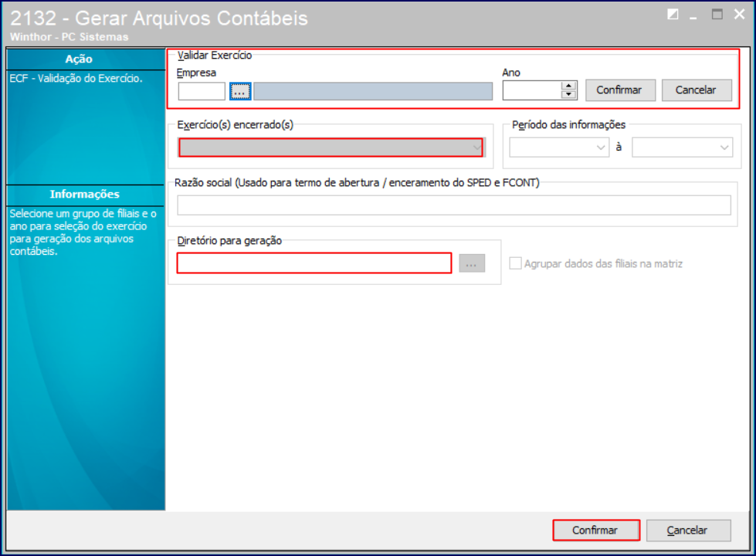
Task: Cancel the Validar Exercício section
Action: click(697, 90)
